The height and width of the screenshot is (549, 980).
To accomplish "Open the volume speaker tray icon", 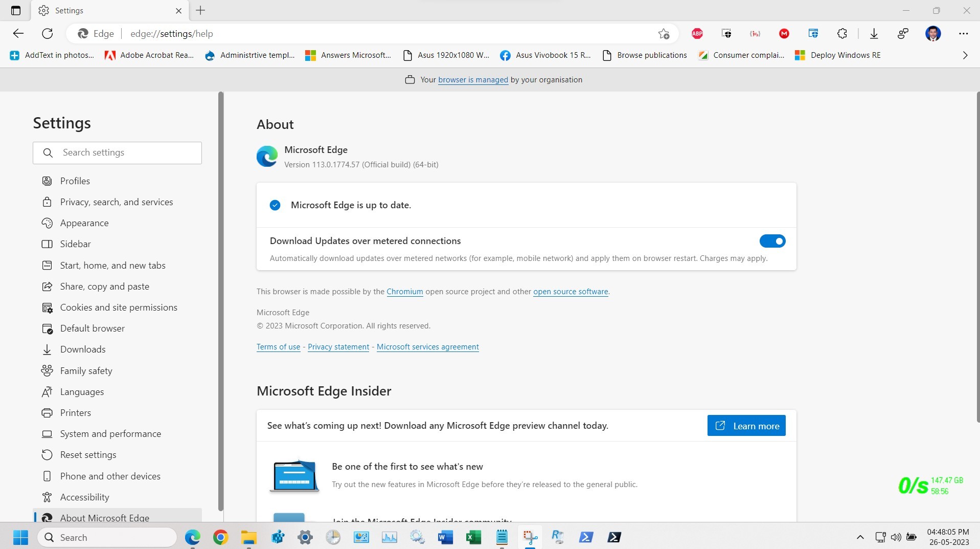I will tap(896, 537).
